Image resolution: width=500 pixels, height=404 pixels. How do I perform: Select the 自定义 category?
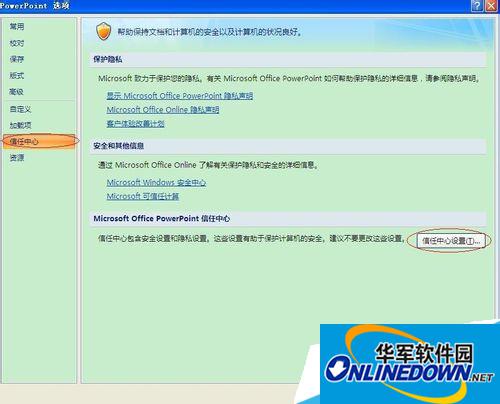[20, 109]
